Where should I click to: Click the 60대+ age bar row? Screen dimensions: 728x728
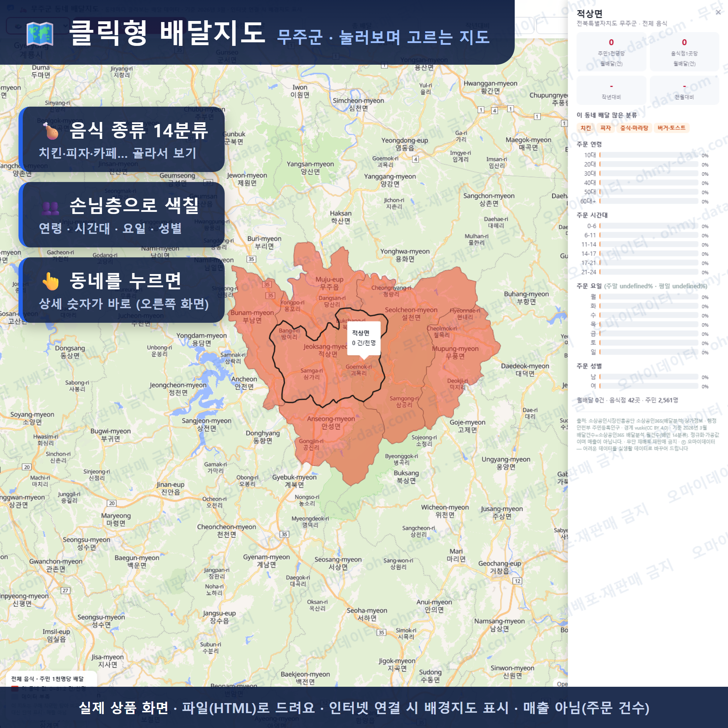click(x=643, y=201)
